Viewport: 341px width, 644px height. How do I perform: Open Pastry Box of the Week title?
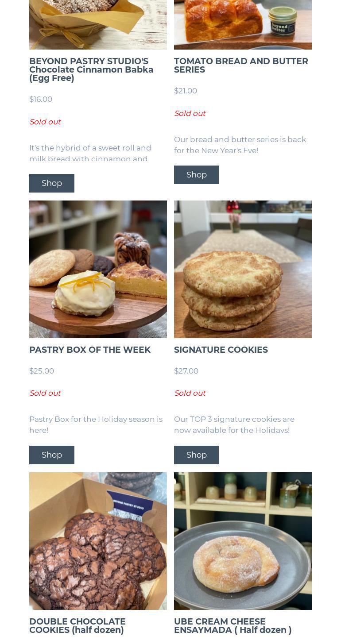[90, 350]
